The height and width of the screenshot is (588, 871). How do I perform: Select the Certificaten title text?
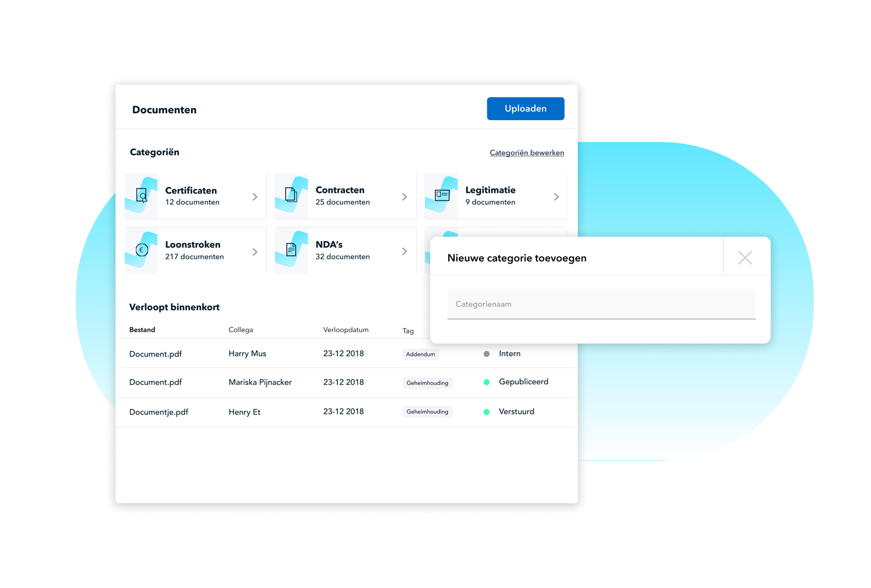pyautogui.click(x=191, y=190)
